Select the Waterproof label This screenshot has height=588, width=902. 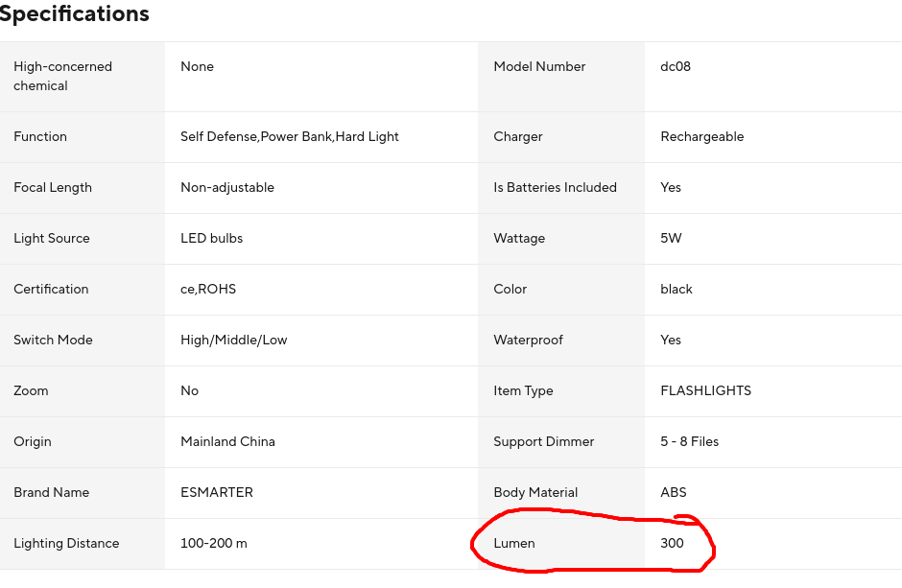tap(528, 341)
